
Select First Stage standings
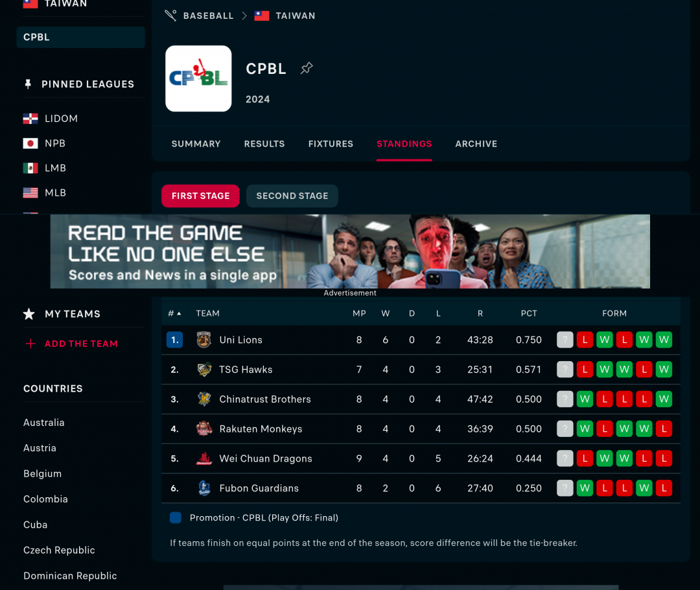pyautogui.click(x=200, y=196)
